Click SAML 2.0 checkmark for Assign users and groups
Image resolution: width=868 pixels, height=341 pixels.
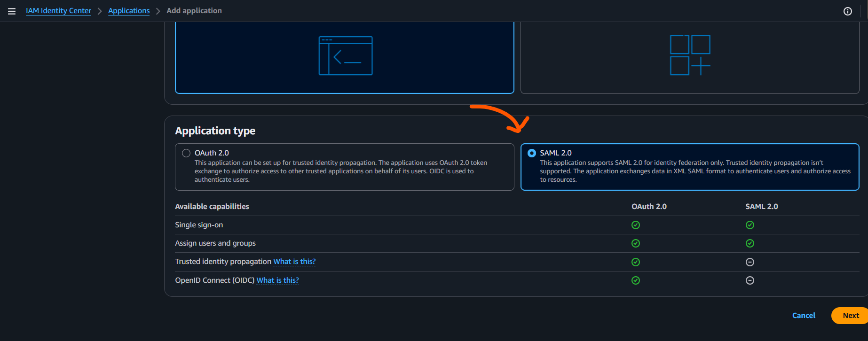pyautogui.click(x=750, y=243)
